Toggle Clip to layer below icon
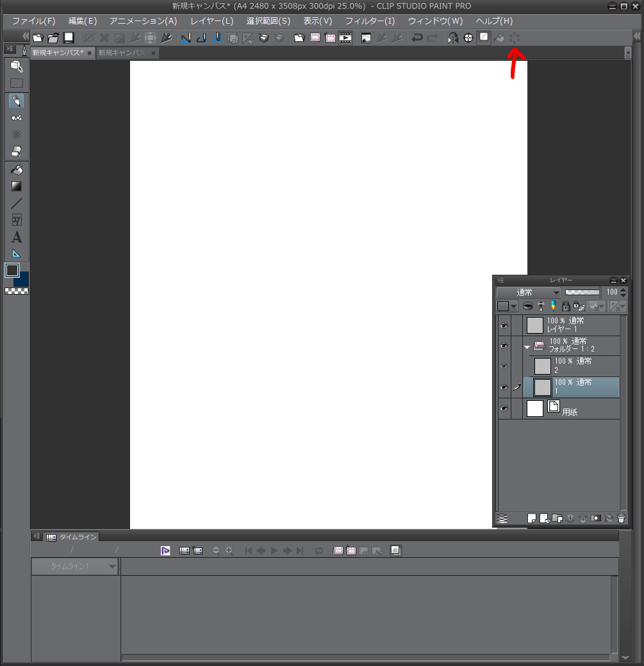644x666 pixels. point(527,306)
